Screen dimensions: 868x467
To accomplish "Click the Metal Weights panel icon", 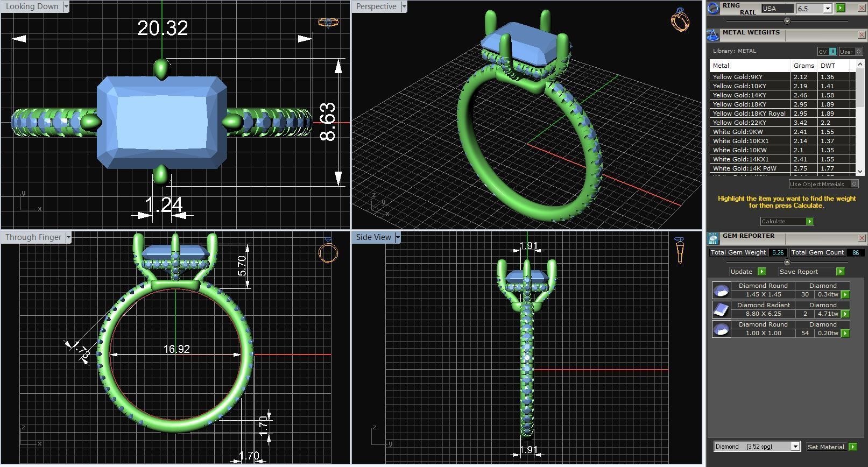I will 713,36.
